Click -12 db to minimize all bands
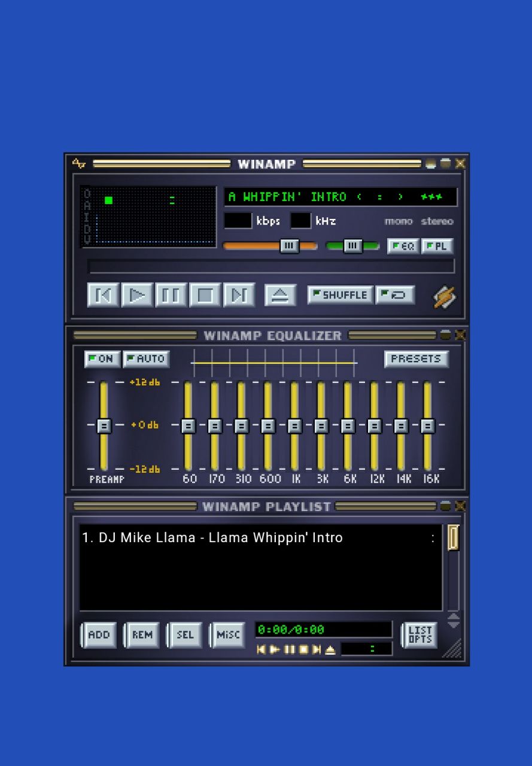 tap(145, 469)
